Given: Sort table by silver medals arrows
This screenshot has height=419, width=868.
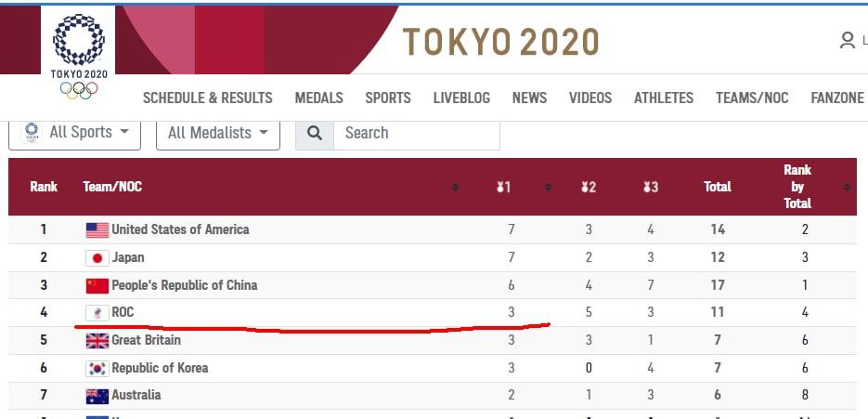Looking at the screenshot, I should click(548, 188).
